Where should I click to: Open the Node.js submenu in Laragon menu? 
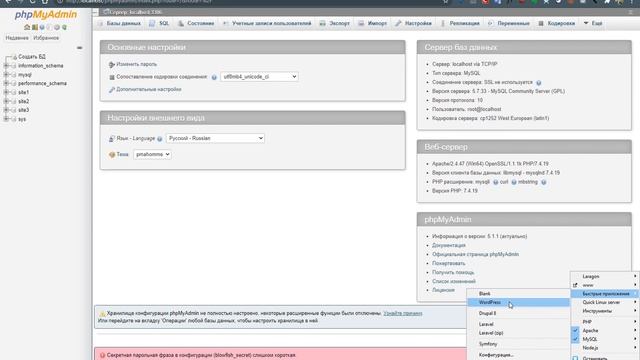pos(604,348)
